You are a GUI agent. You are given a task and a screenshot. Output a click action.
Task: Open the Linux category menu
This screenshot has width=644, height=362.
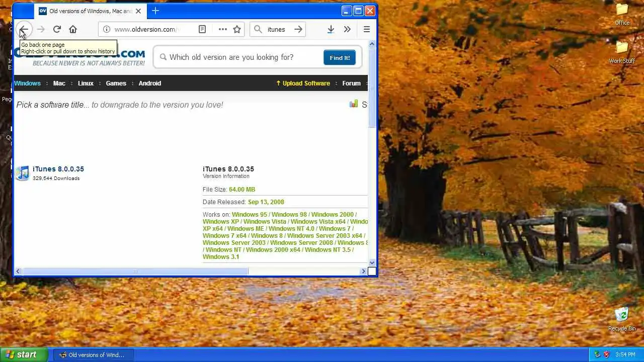point(86,83)
